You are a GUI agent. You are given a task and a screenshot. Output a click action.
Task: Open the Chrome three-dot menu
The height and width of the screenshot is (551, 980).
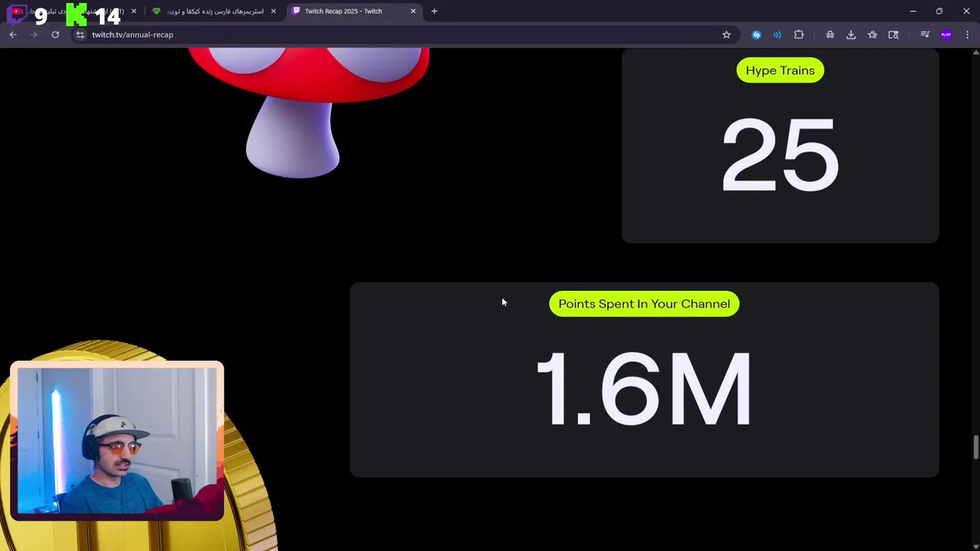(x=968, y=34)
